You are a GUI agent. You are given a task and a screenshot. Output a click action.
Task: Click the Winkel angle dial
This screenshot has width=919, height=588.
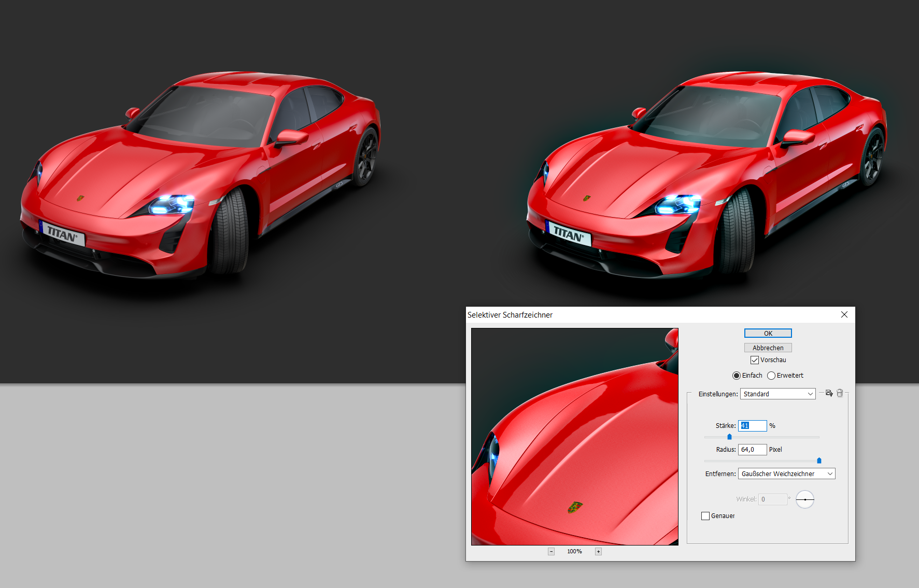coord(805,499)
